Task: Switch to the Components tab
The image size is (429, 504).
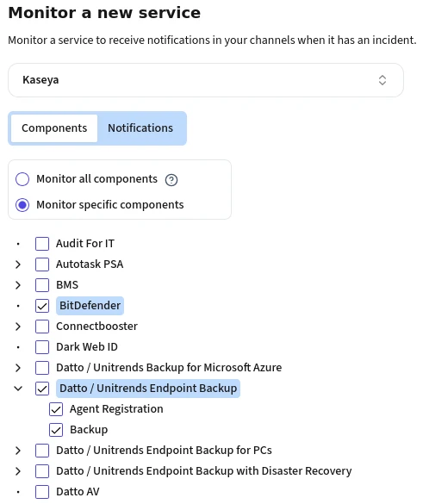Action: 54,128
